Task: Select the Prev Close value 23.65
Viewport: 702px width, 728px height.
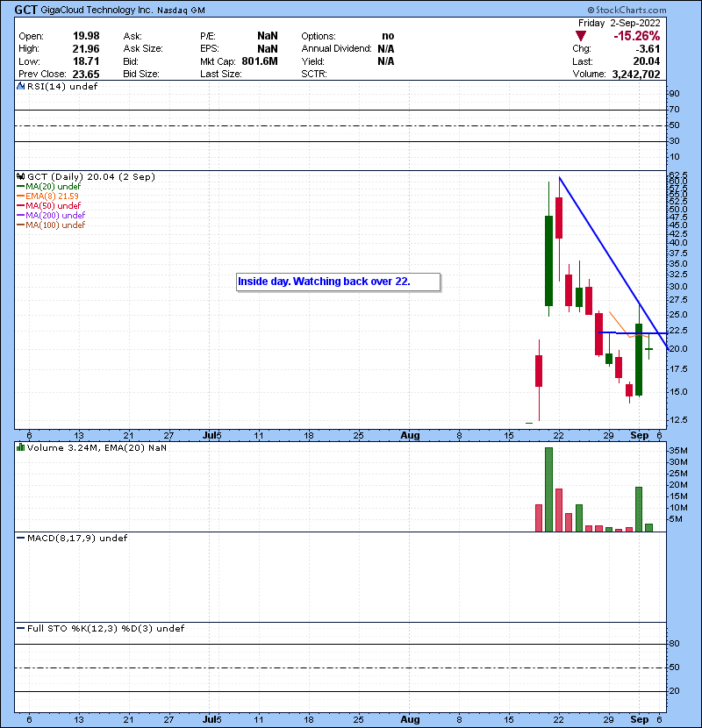Action: pyautogui.click(x=86, y=74)
